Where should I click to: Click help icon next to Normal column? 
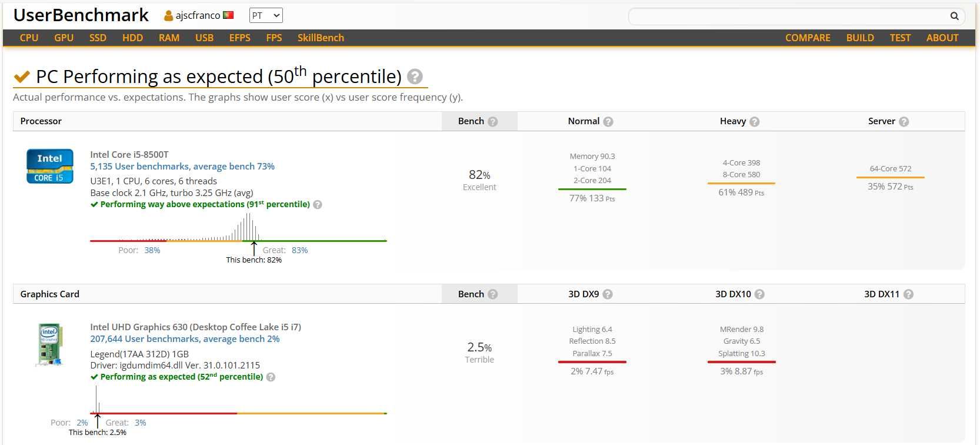pos(608,121)
